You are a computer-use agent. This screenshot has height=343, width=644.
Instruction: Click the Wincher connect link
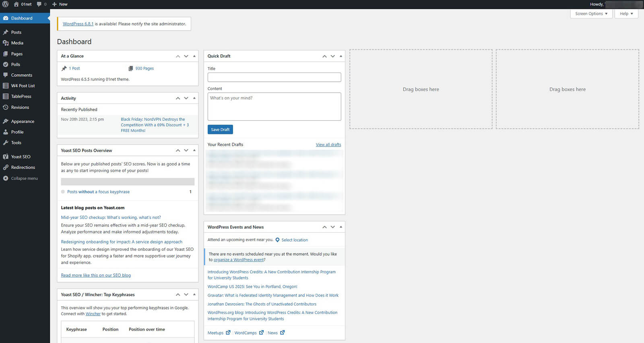(93, 314)
